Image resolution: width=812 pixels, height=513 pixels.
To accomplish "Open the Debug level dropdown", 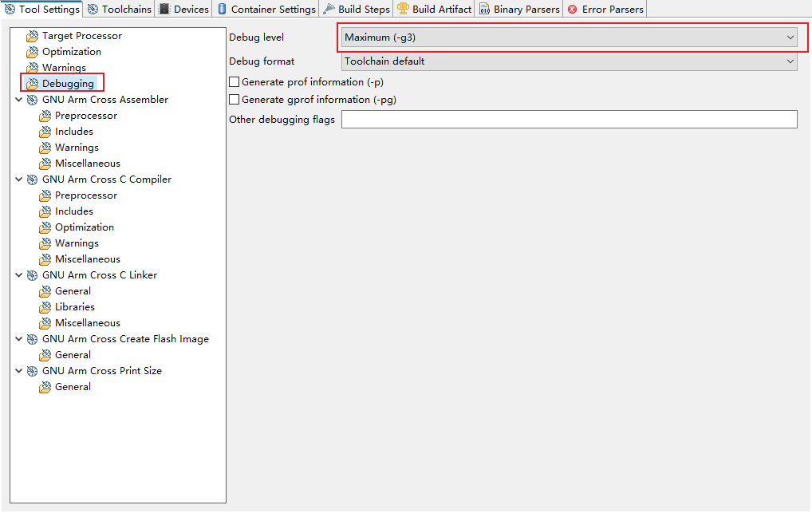I will pos(570,37).
